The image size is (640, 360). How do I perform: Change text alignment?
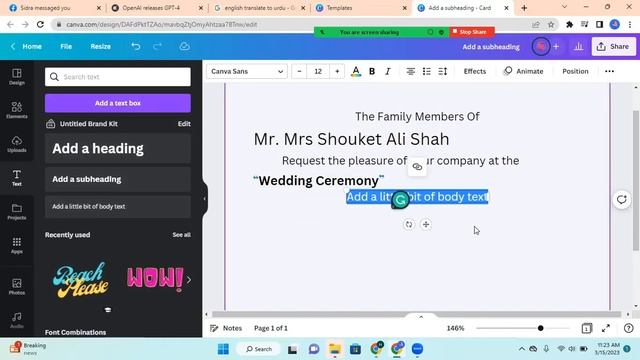tap(411, 71)
